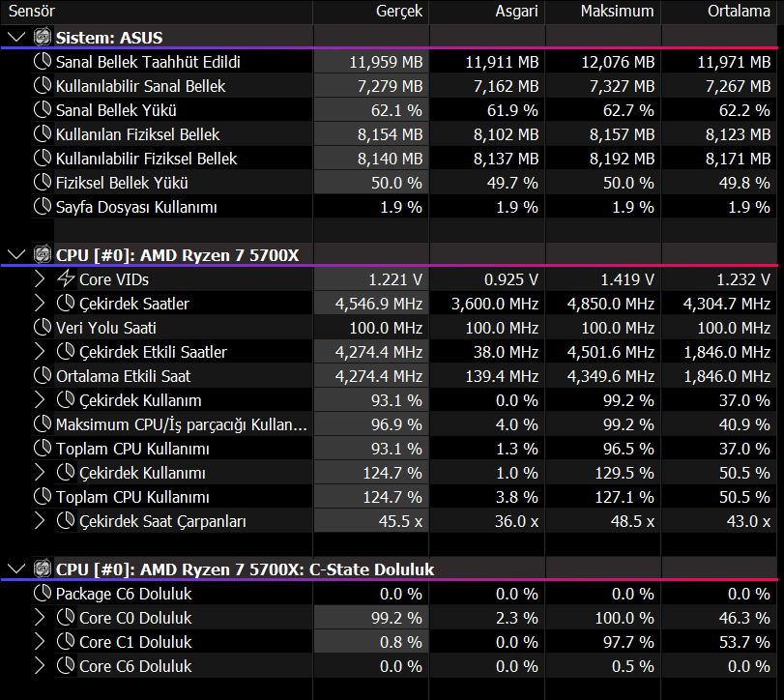The image size is (784, 700).
Task: Collapse the CPU [#0]: AMD Ryzen 7 5700X group
Action: [x=16, y=255]
